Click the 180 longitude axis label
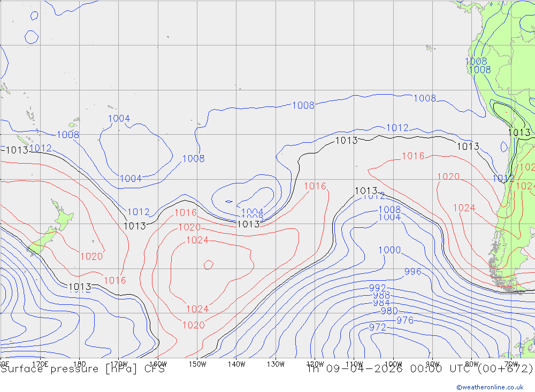The width and height of the screenshot is (535, 392). (80, 364)
